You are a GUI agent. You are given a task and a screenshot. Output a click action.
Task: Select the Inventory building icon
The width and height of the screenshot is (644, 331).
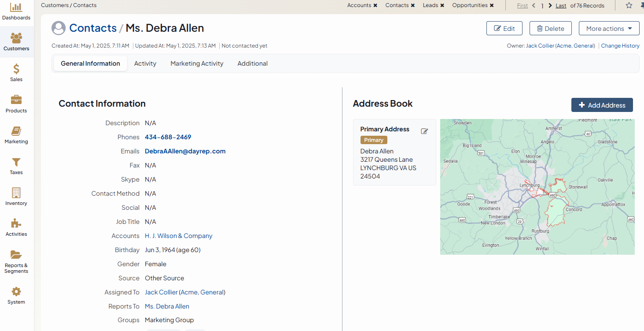(16, 193)
